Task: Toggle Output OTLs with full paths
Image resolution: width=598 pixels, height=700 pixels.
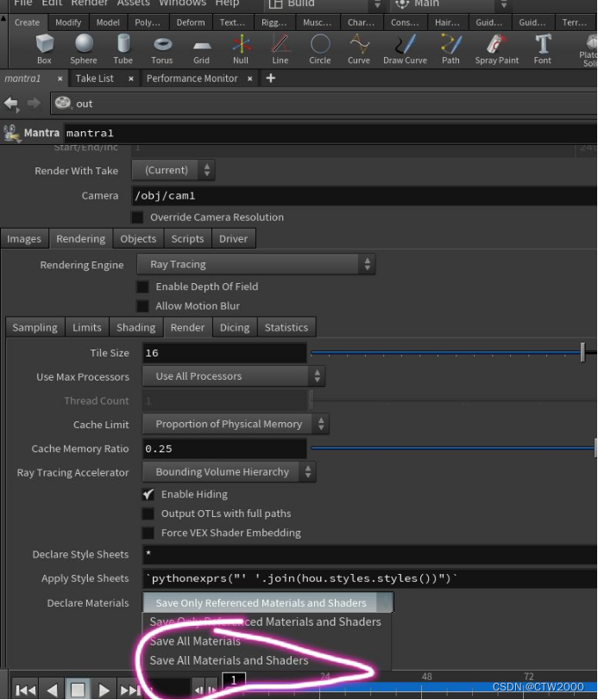Action: pyautogui.click(x=148, y=514)
